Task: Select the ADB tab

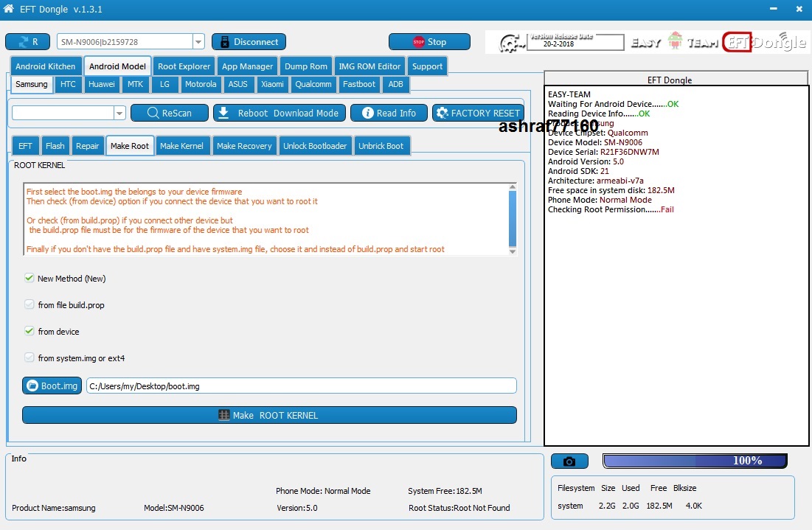Action: click(x=395, y=84)
